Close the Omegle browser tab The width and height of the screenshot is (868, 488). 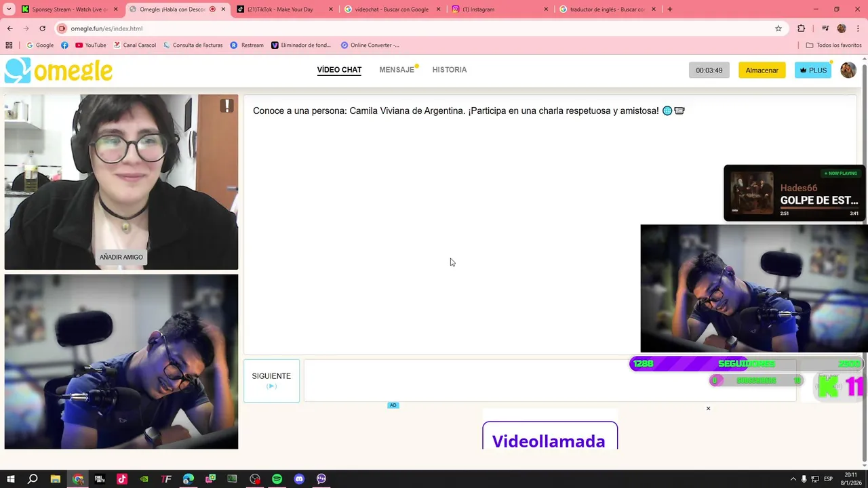click(223, 9)
